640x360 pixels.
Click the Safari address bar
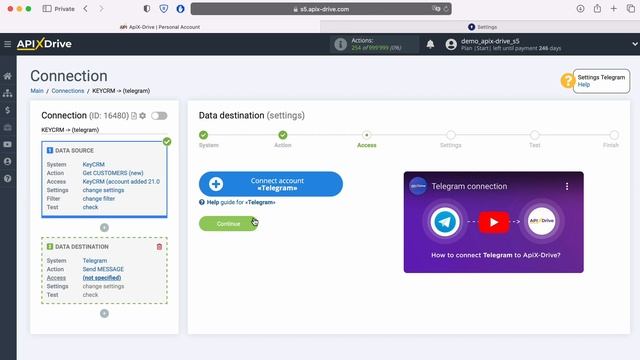(321, 9)
